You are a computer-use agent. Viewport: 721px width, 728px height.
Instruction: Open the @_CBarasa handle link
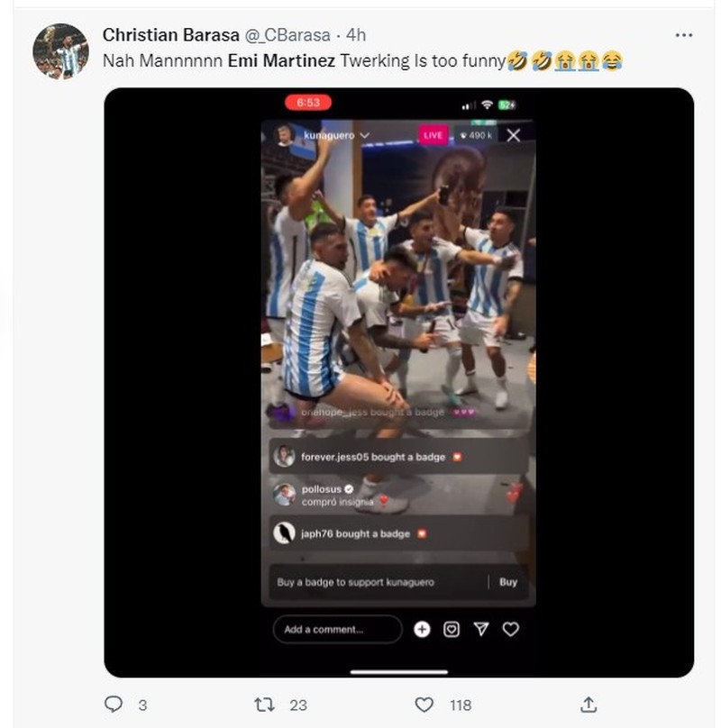(287, 35)
